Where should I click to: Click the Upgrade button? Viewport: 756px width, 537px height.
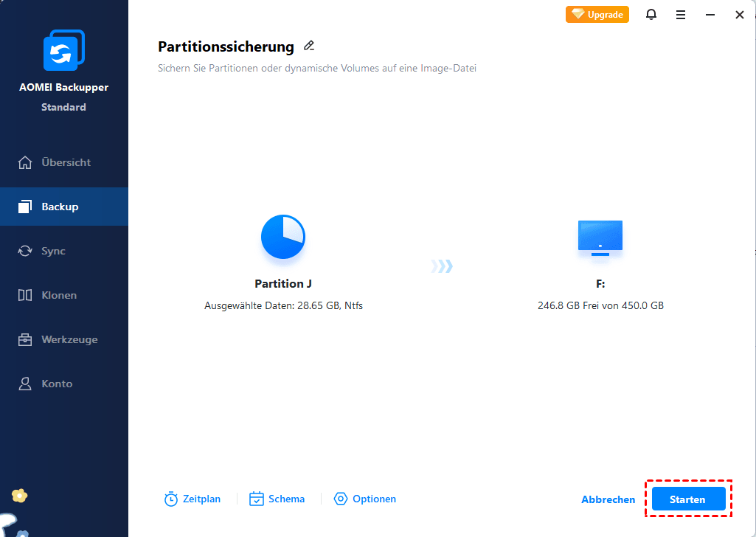coord(597,15)
